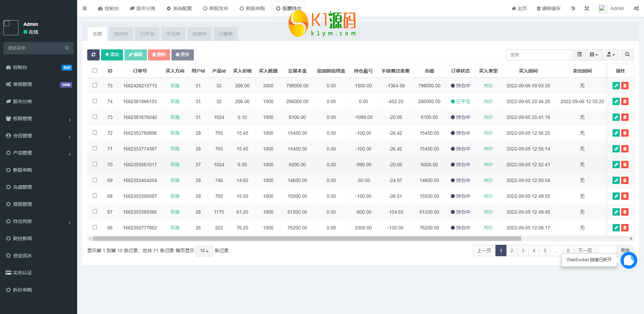Click the hamburger menu toggle icon
Image resolution: width=644 pixels, height=314 pixels.
(x=85, y=8)
